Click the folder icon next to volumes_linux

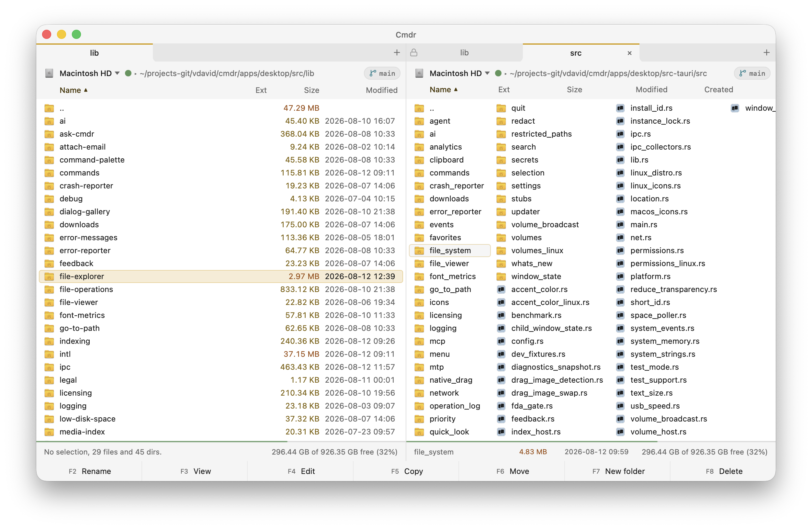[501, 250]
